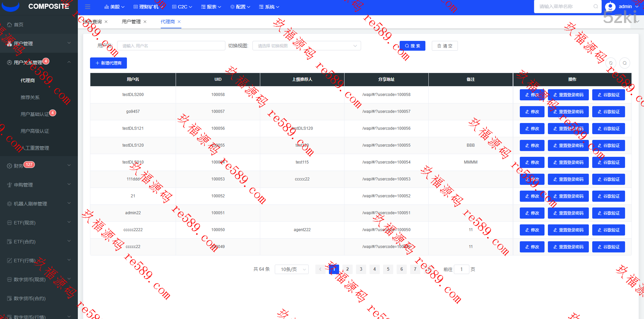
Task: Click the search icon in menu name field
Action: tap(595, 6)
